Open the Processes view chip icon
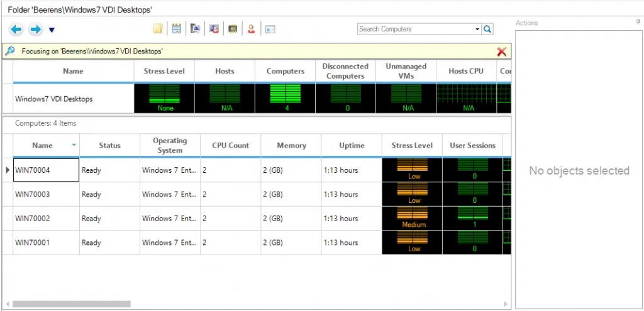 click(233, 29)
